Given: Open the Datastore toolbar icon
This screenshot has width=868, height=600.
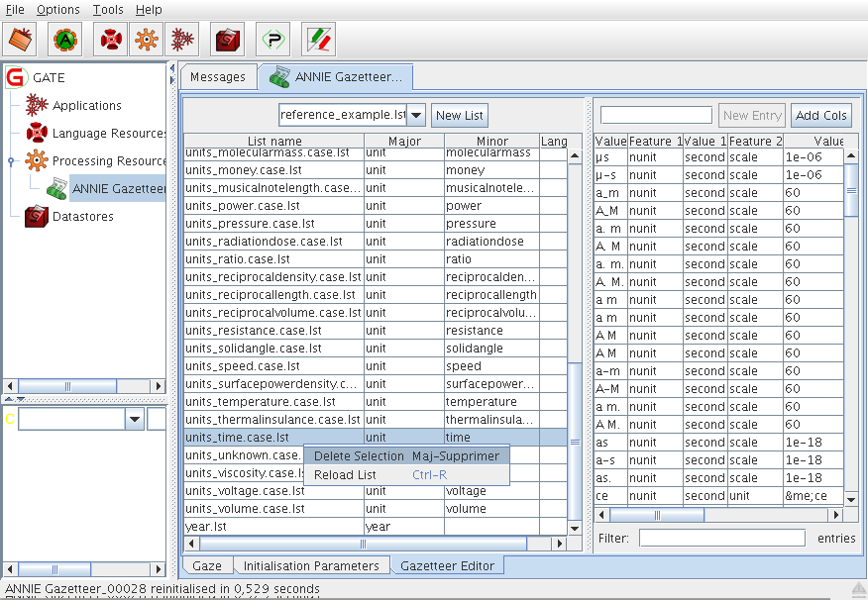Looking at the screenshot, I should [229, 40].
